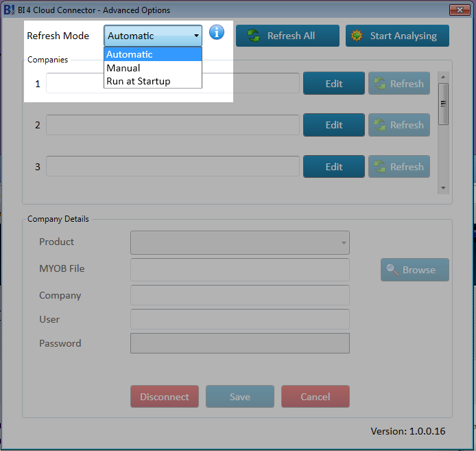
Task: Click Start Analysing button
Action: (397, 36)
